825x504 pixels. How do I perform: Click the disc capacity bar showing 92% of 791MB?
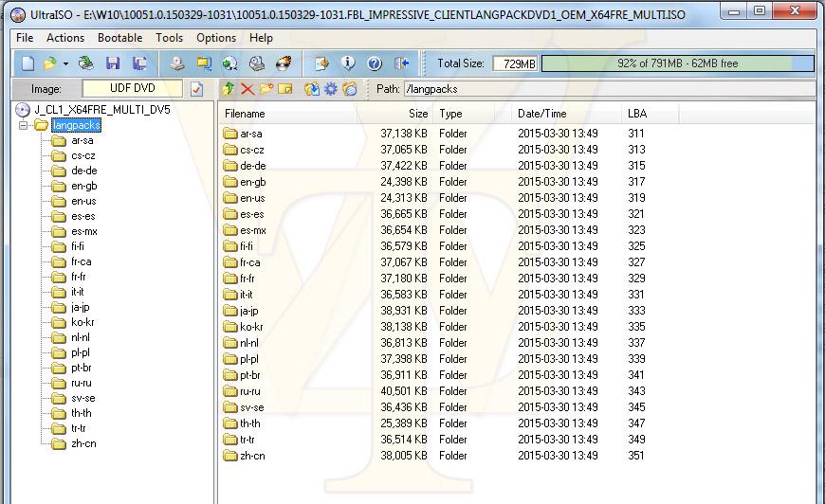[678, 63]
